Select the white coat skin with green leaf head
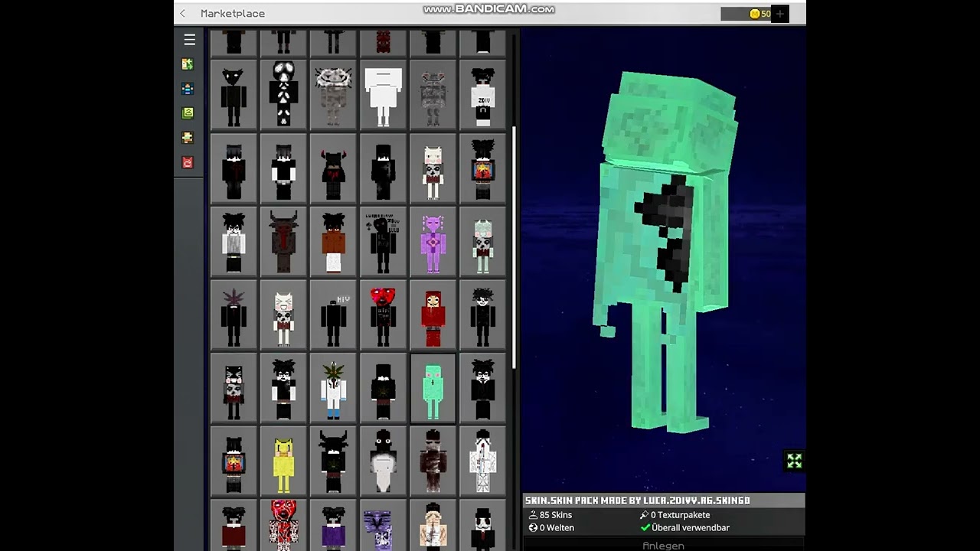Screen dimensions: 980x551 click(x=333, y=389)
